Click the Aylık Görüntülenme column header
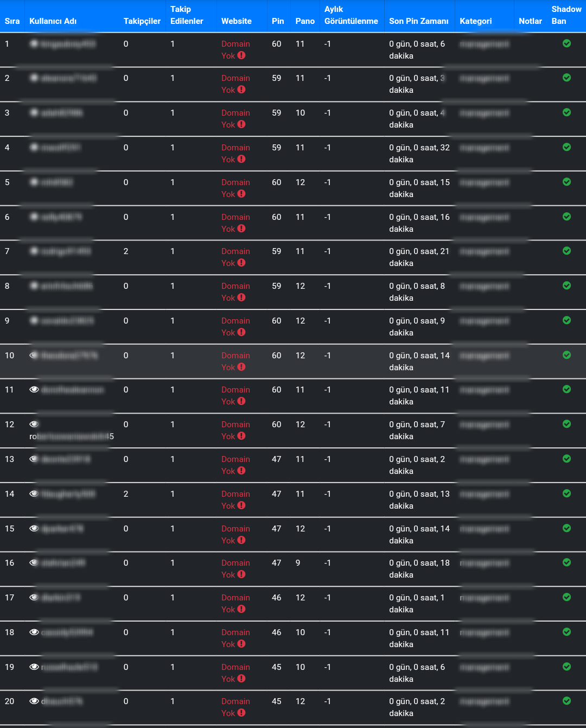586x728 pixels. [x=351, y=15]
